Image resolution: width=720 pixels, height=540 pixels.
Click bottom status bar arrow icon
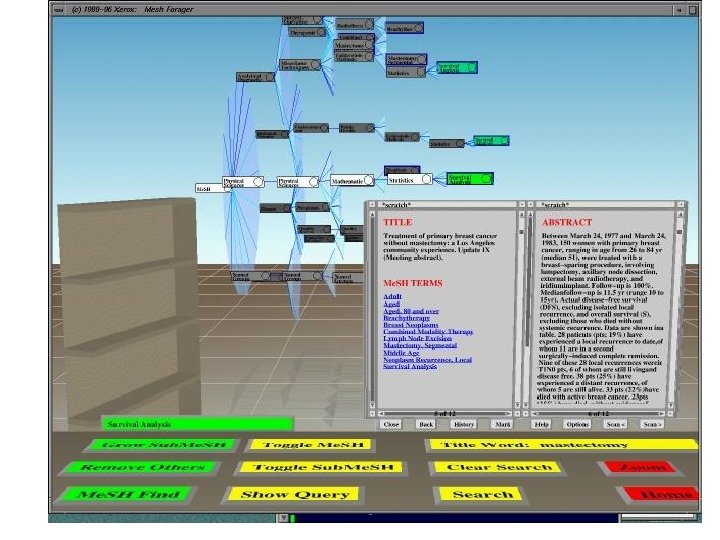(283, 518)
